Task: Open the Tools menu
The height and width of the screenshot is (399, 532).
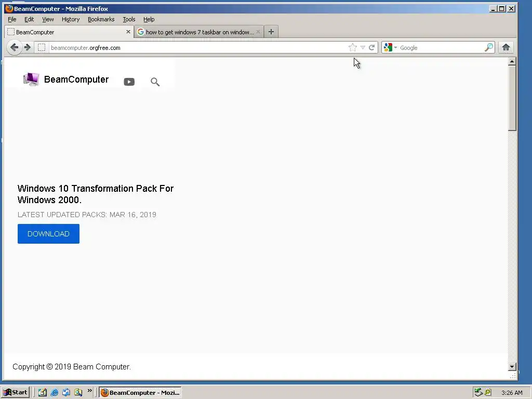Action: (129, 19)
